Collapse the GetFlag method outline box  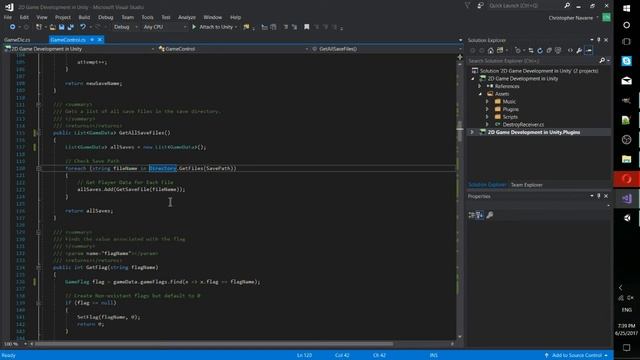(x=38, y=268)
